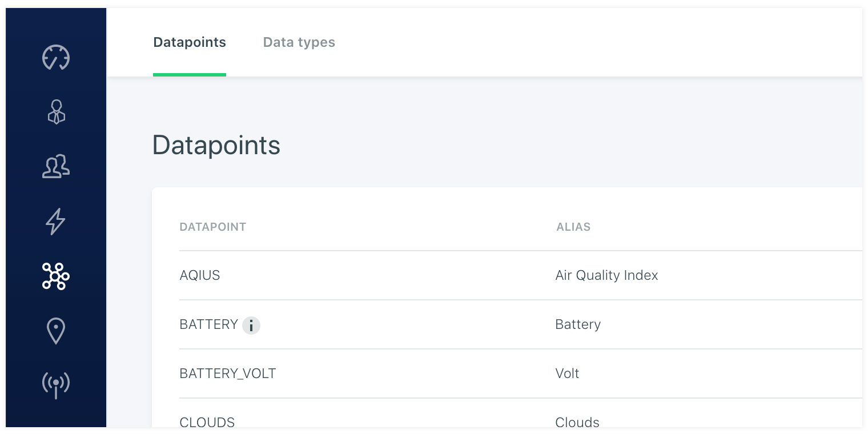This screenshot has width=868, height=434.
Task: Switch to the Datapoints tab
Action: click(190, 42)
